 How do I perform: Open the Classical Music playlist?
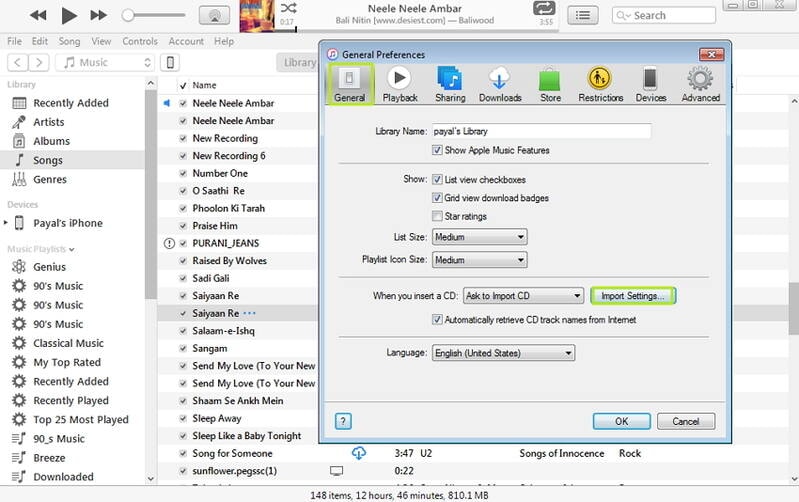[68, 343]
